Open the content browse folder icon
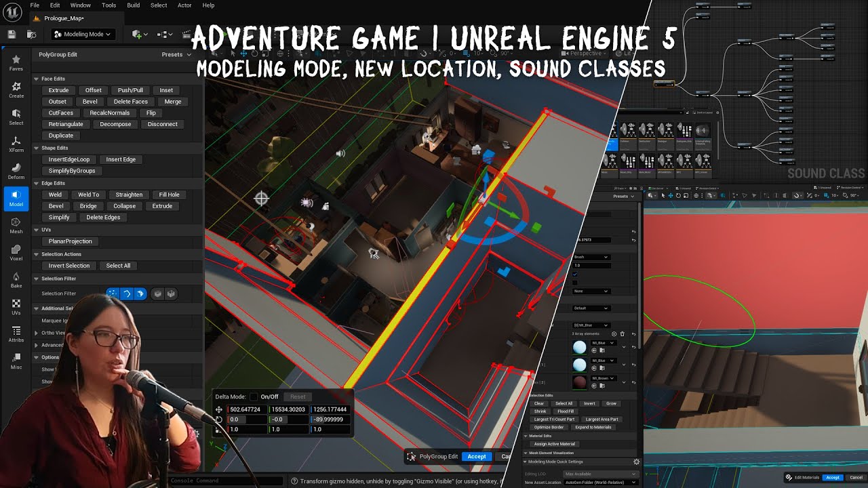Screen dimensions: 868x488 pos(31,34)
